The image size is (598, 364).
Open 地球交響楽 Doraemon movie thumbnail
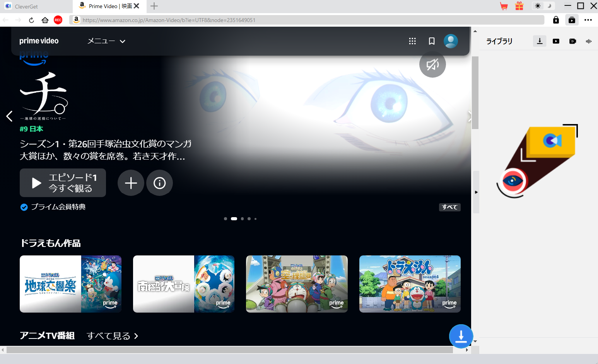[x=70, y=284]
